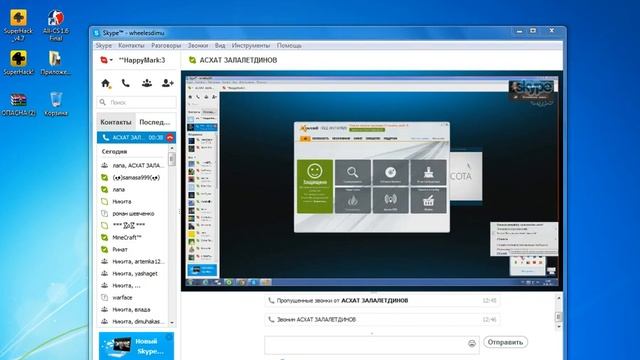Image resolution: width=640 pixels, height=360 pixels.
Task: Open contact Никита with status icon
Action: [x=132, y=202]
